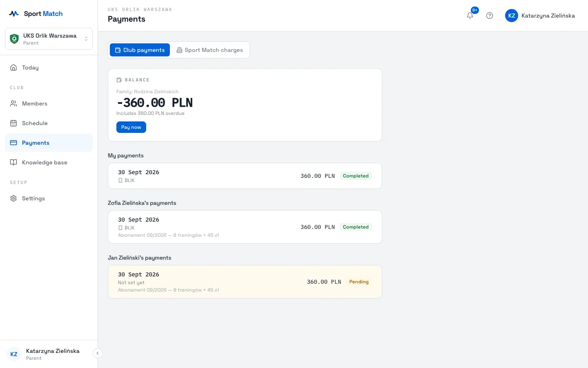Click the UKS Orlik Warszawa club shield icon
This screenshot has height=368, width=588.
pyautogui.click(x=14, y=39)
